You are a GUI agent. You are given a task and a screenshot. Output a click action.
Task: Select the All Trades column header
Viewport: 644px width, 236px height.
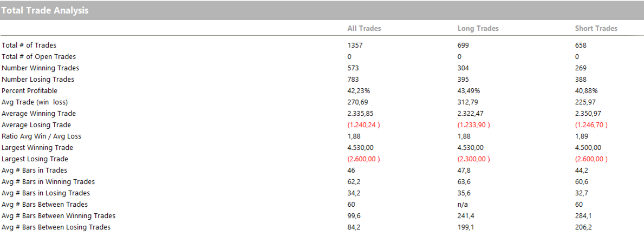pyautogui.click(x=364, y=28)
